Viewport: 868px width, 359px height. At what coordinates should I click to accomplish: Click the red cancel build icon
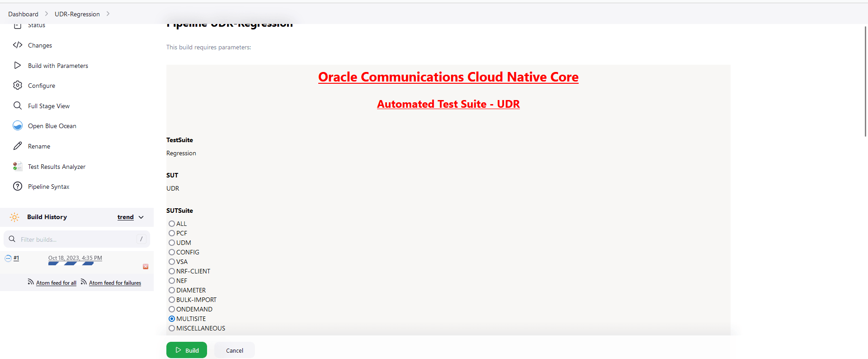tap(146, 267)
